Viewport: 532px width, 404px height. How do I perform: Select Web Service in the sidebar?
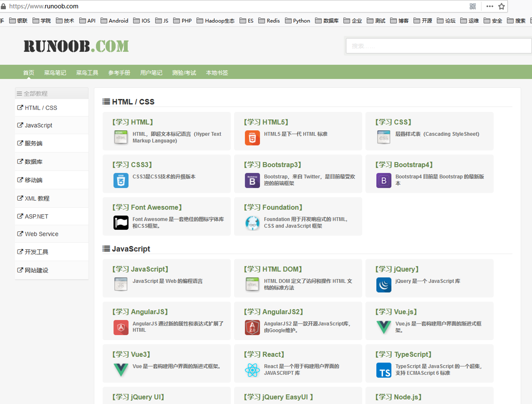point(52,234)
